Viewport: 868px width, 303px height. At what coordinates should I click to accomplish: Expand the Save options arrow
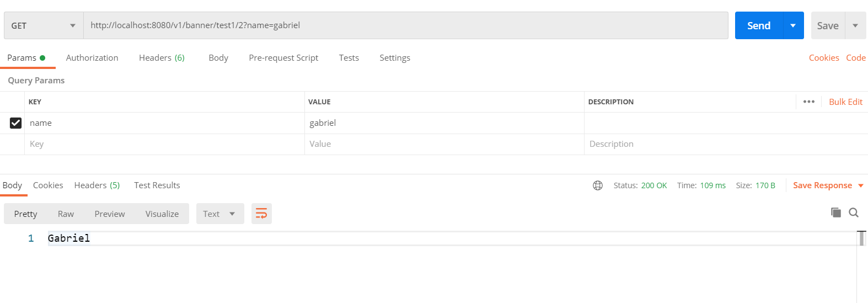pos(855,25)
